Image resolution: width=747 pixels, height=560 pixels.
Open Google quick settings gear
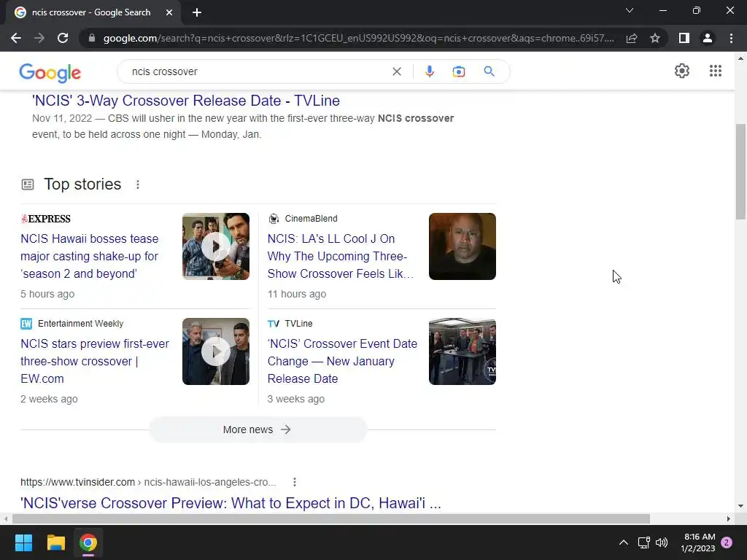(682, 71)
